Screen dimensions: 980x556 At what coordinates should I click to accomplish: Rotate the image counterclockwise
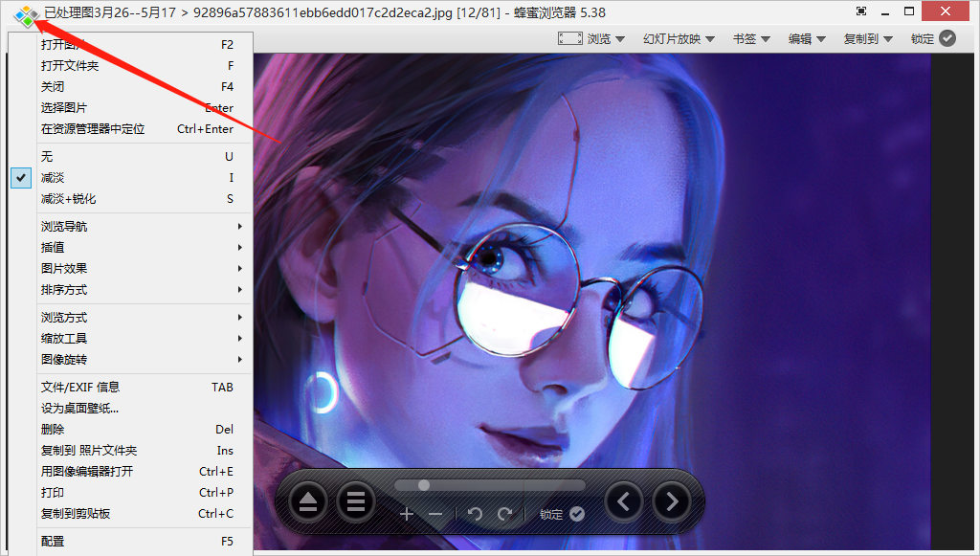[475, 515]
